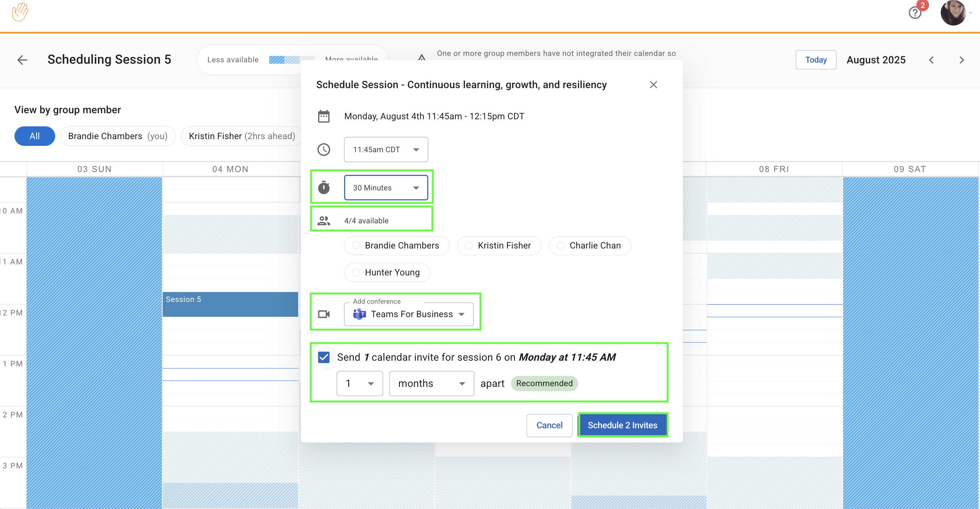This screenshot has height=509, width=980.
Task: Open the Teams For Business conference dropdown
Action: coord(408,314)
